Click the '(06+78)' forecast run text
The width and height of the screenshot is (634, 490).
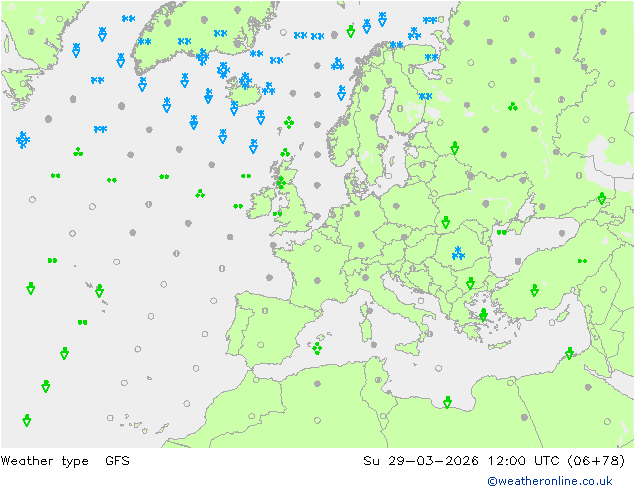[x=596, y=461]
